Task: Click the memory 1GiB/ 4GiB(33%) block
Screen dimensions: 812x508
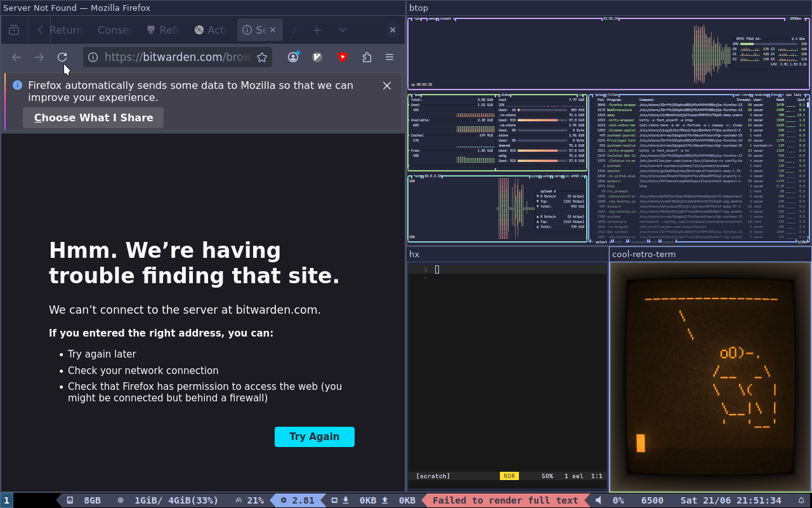Action: pyautogui.click(x=168, y=500)
